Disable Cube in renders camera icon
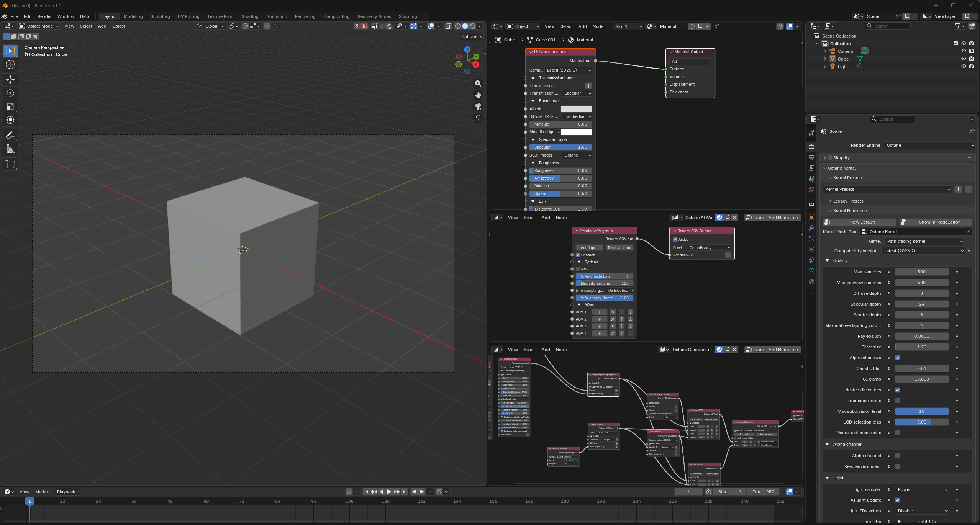This screenshot has width=980, height=525. point(971,59)
